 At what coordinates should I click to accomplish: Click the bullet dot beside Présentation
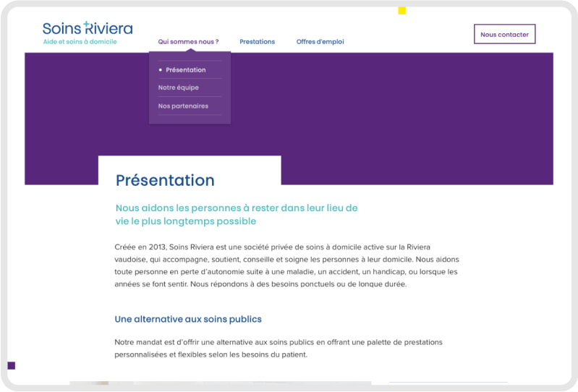coord(161,70)
